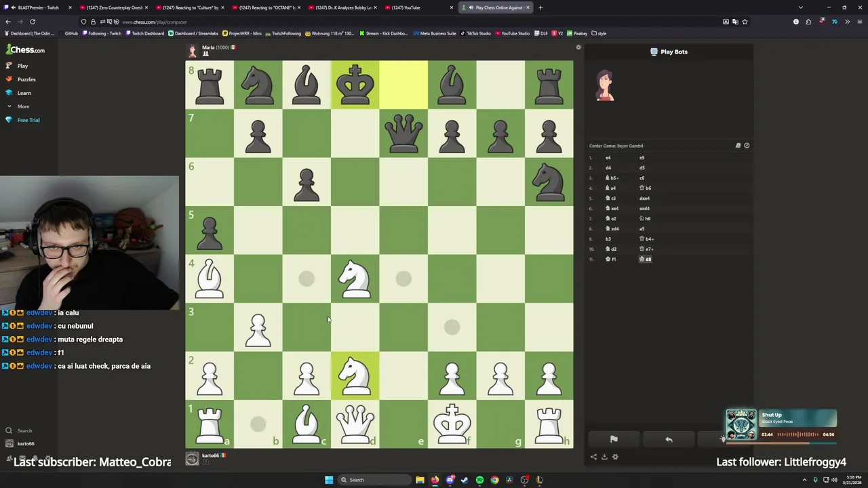Image resolution: width=868 pixels, height=488 pixels.
Task: Open Twitch Dashboard bookmark
Action: (x=145, y=33)
